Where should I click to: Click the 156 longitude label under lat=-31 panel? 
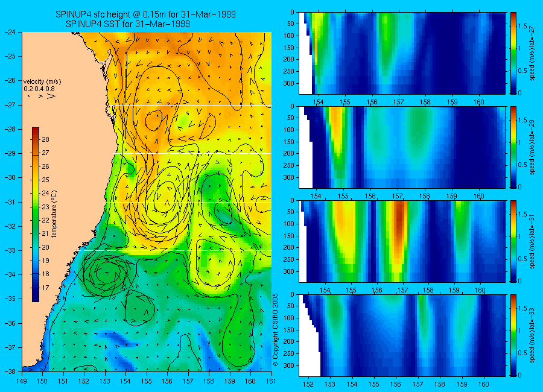point(376,290)
